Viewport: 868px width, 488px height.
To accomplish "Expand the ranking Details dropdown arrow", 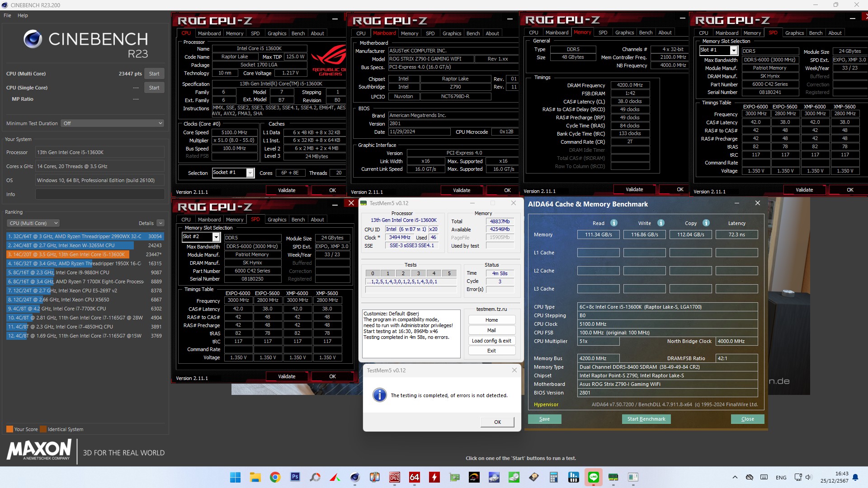I will click(160, 223).
